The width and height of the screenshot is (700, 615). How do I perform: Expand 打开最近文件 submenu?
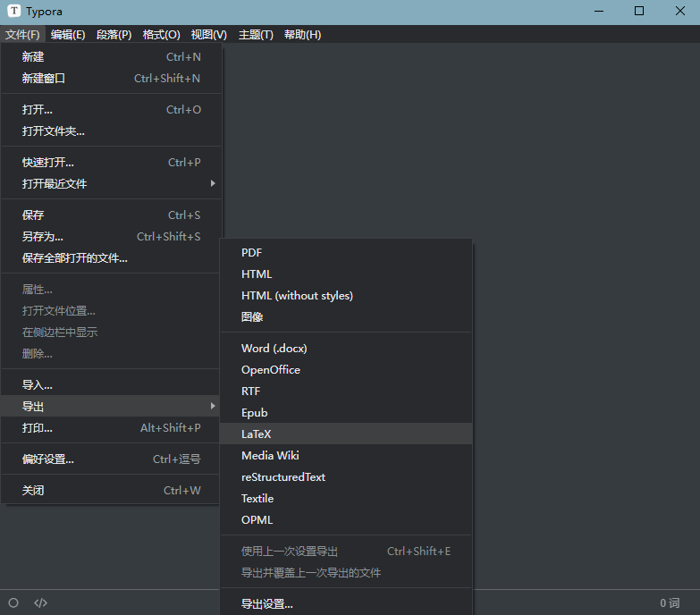coord(111,184)
